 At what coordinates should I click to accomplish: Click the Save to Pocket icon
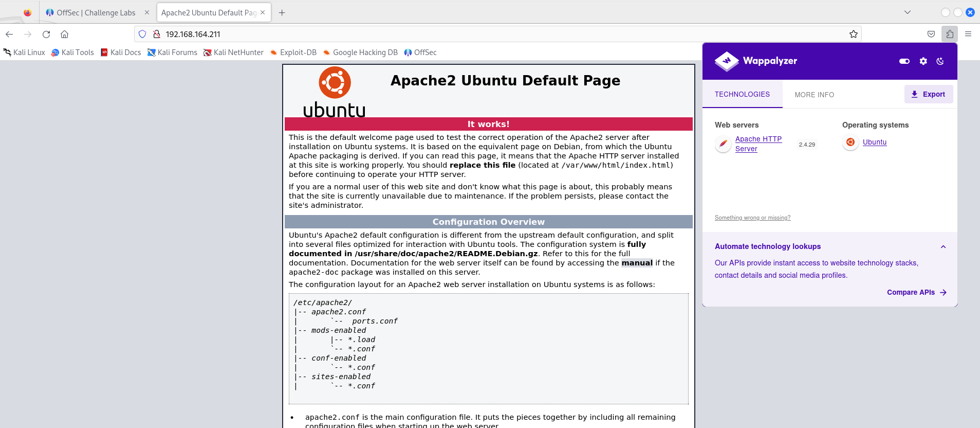coord(931,34)
